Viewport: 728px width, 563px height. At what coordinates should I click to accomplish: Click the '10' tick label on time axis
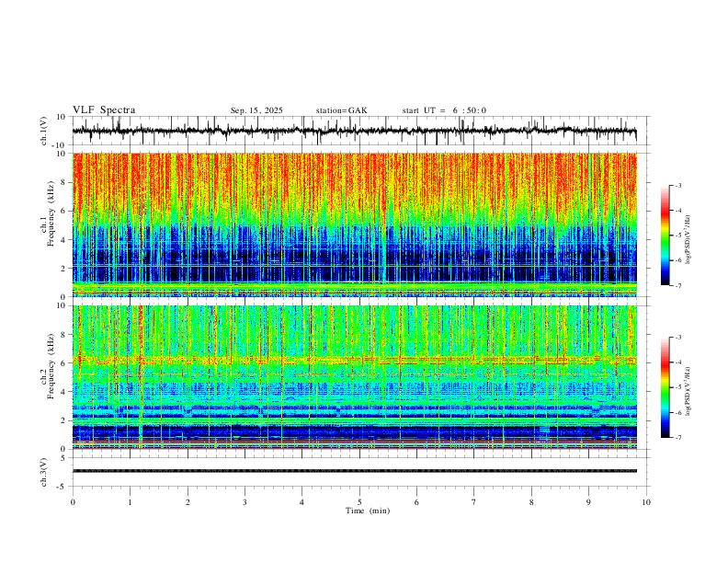tap(646, 502)
